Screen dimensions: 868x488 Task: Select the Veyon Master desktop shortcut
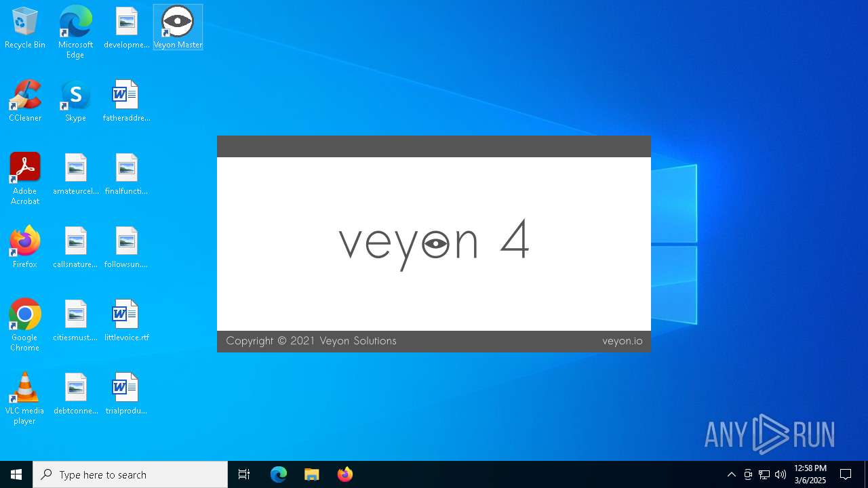tap(178, 28)
